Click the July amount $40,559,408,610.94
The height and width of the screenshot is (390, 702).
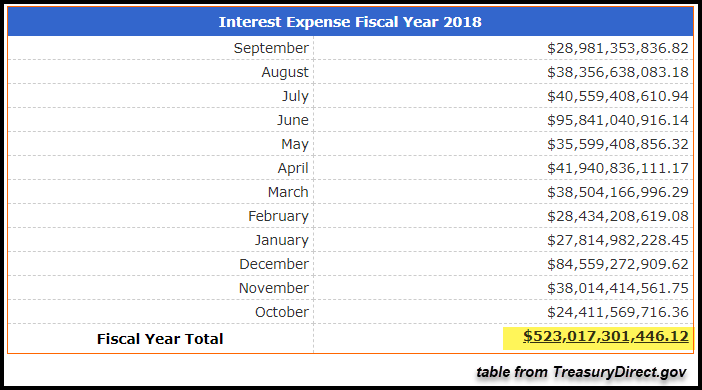[x=617, y=96]
